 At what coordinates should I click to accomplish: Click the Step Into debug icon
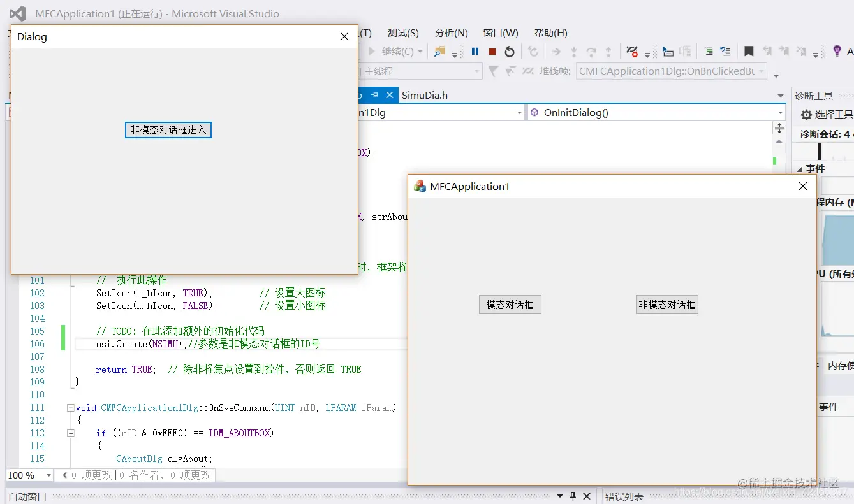[x=574, y=52]
